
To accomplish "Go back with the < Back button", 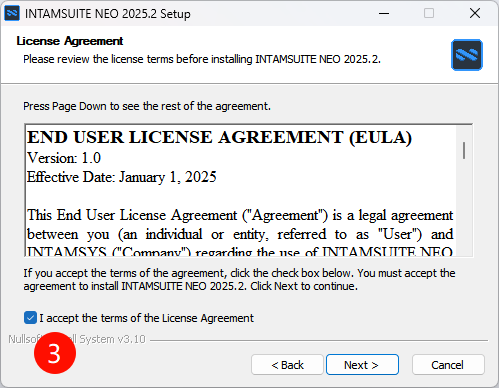I will (287, 365).
